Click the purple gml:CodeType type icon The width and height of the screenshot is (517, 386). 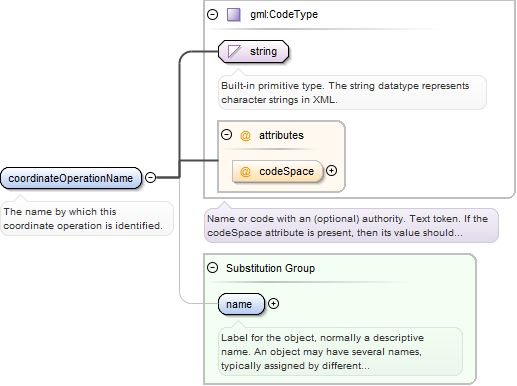point(234,15)
